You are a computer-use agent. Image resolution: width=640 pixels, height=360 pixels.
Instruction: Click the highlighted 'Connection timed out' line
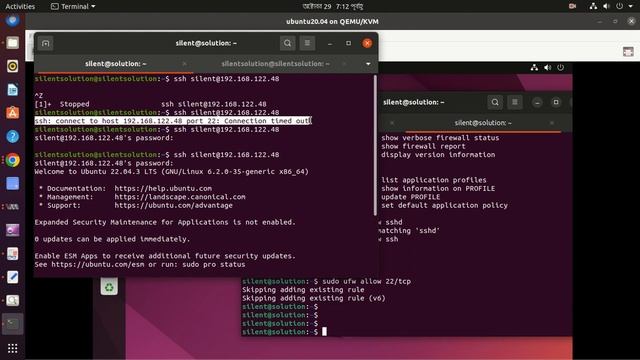click(x=173, y=121)
